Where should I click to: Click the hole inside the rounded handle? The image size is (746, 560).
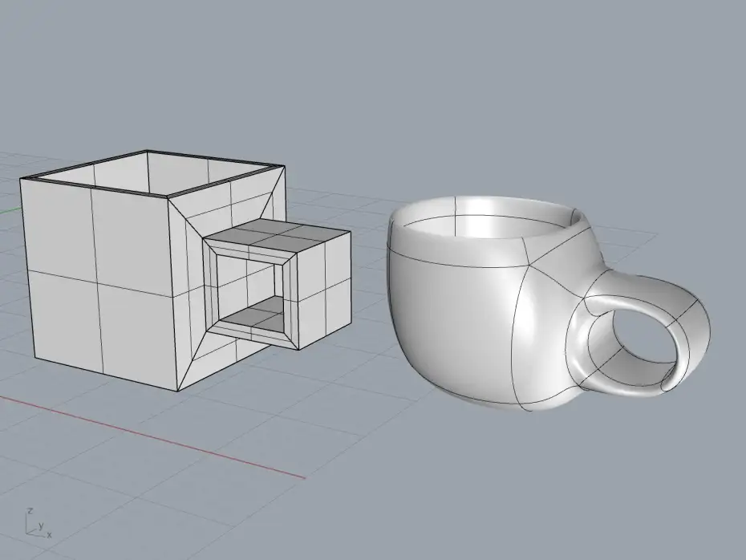pyautogui.click(x=642, y=346)
